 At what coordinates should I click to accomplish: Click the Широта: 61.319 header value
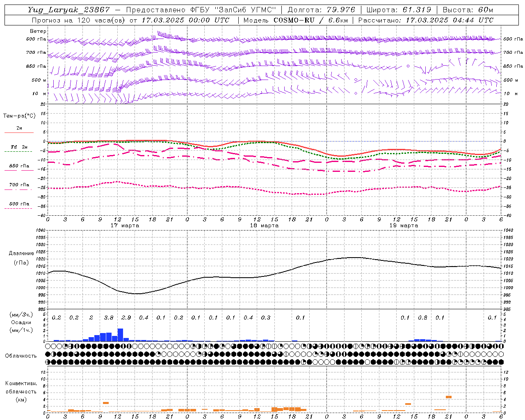click(399, 10)
